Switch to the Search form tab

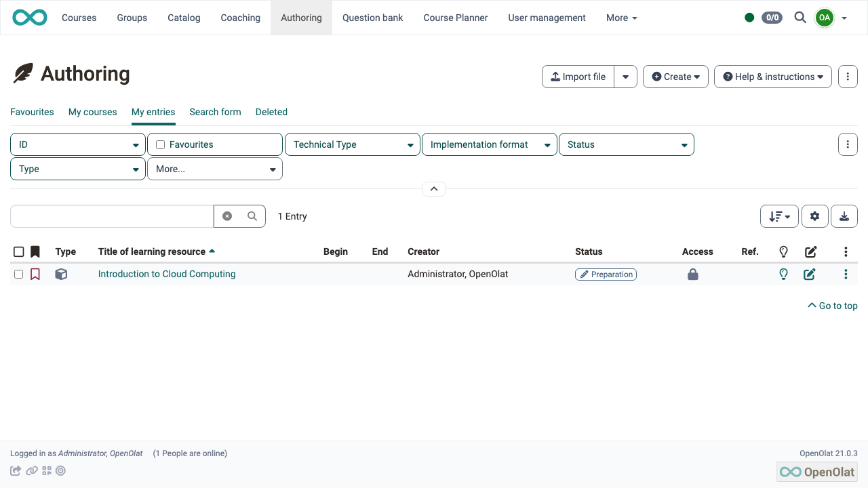tap(215, 112)
